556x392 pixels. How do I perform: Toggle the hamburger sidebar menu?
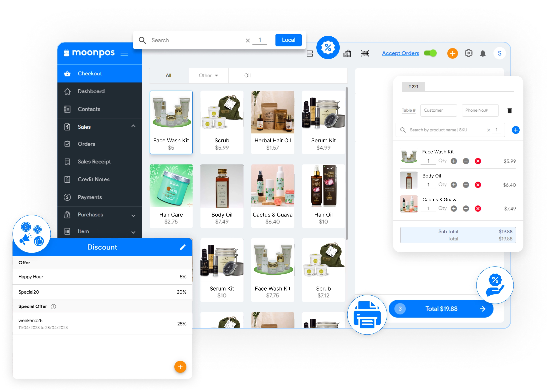click(x=124, y=53)
